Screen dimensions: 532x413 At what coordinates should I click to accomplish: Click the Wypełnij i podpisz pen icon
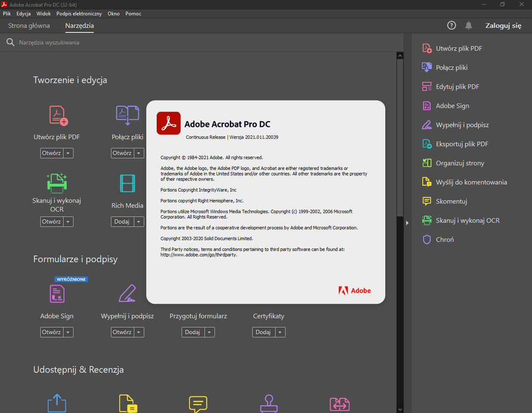point(128,293)
